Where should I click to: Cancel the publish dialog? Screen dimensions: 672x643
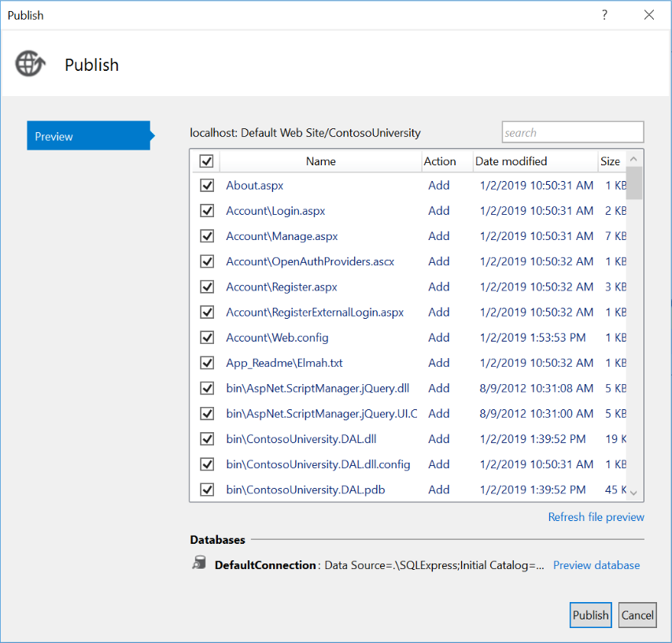point(637,615)
